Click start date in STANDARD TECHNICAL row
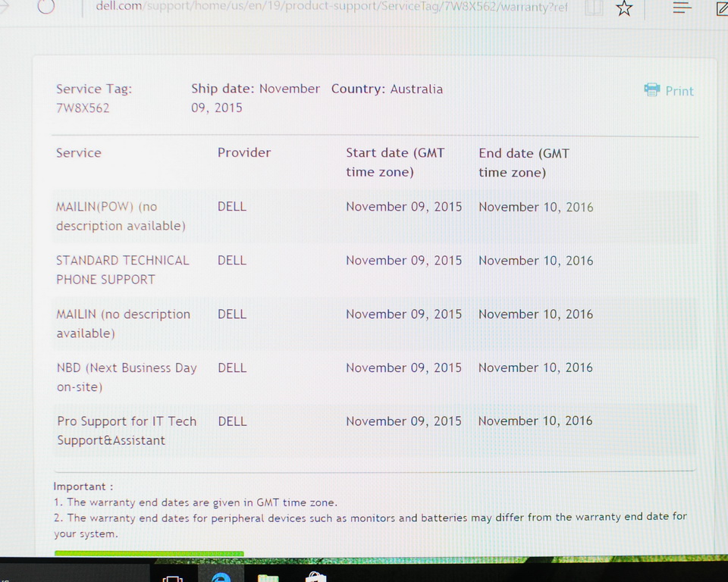728x582 pixels. tap(404, 261)
